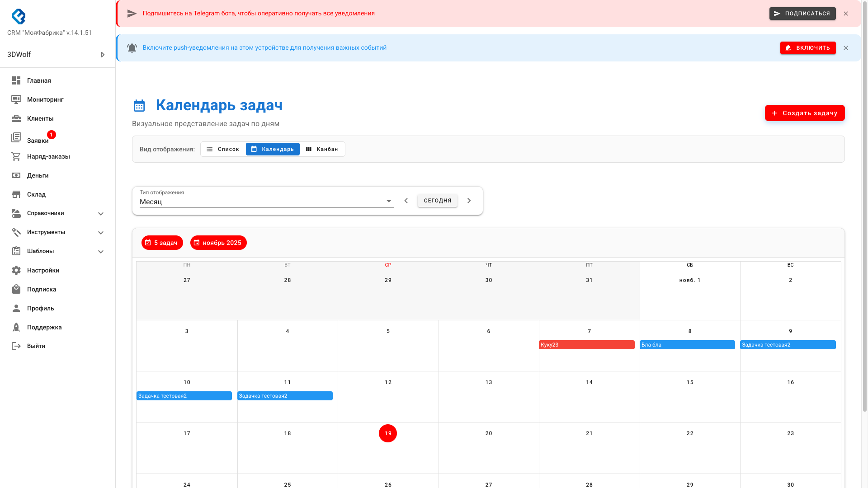This screenshot has height=488, width=868.
Task: Open Клиенты via briefcase icon
Action: [x=16, y=118]
